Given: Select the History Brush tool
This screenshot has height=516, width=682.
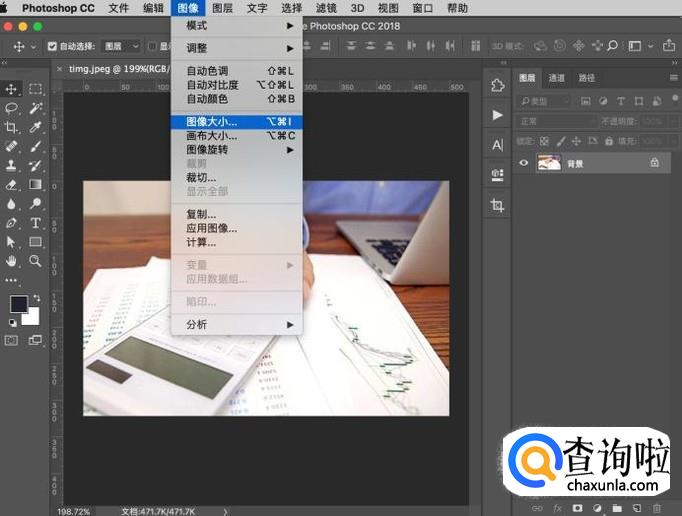Looking at the screenshot, I should (x=35, y=165).
